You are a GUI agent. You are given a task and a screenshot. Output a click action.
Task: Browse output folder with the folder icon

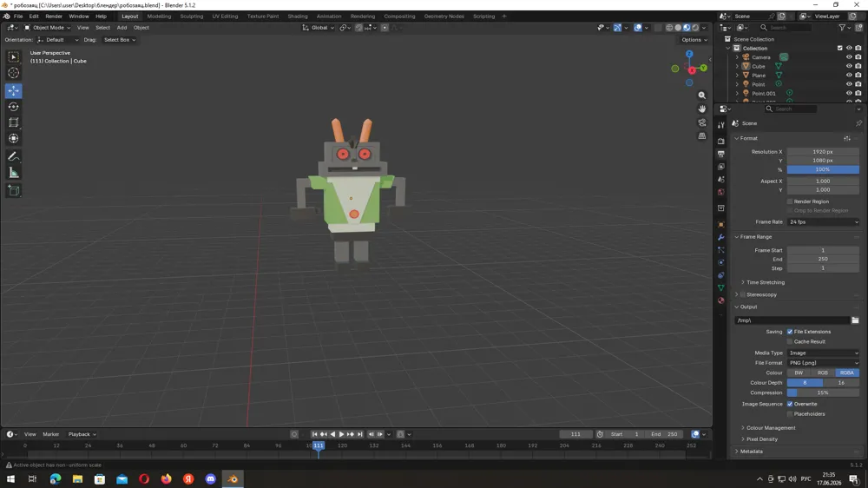click(x=855, y=320)
